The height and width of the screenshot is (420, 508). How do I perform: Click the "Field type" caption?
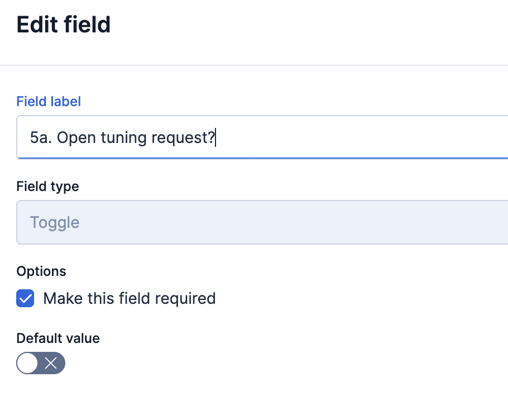[x=47, y=186]
